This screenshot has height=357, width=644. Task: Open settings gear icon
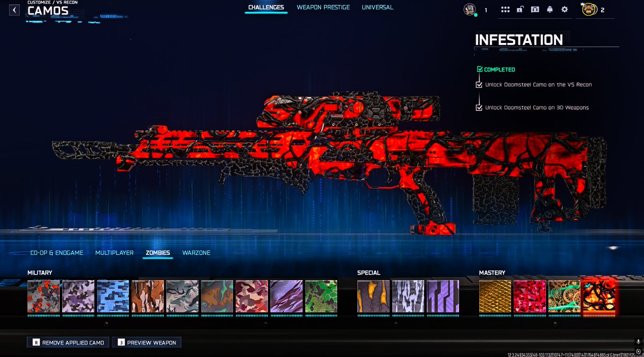click(565, 10)
